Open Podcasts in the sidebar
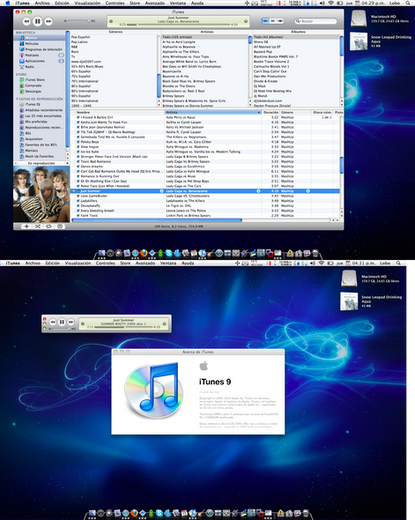This screenshot has height=520, width=415. point(32,55)
